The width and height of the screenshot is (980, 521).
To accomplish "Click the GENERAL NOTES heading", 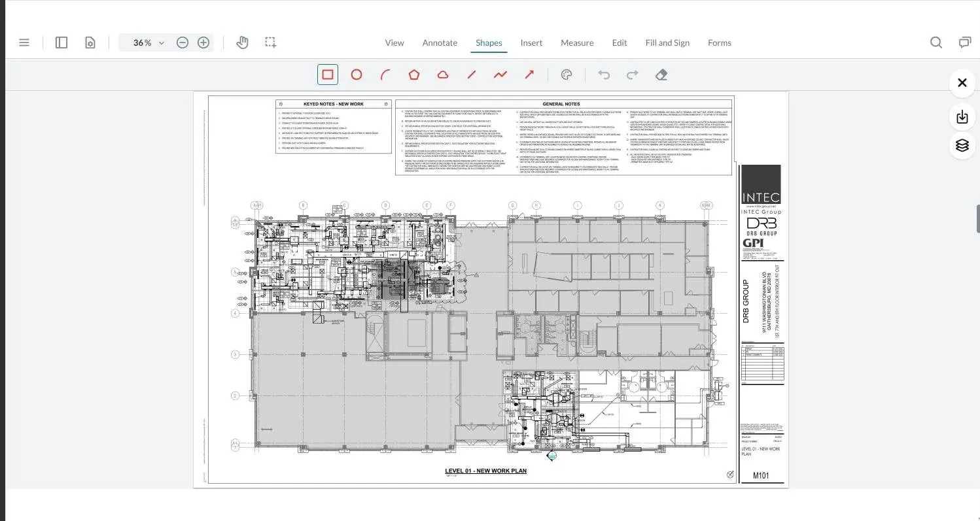I will point(561,104).
